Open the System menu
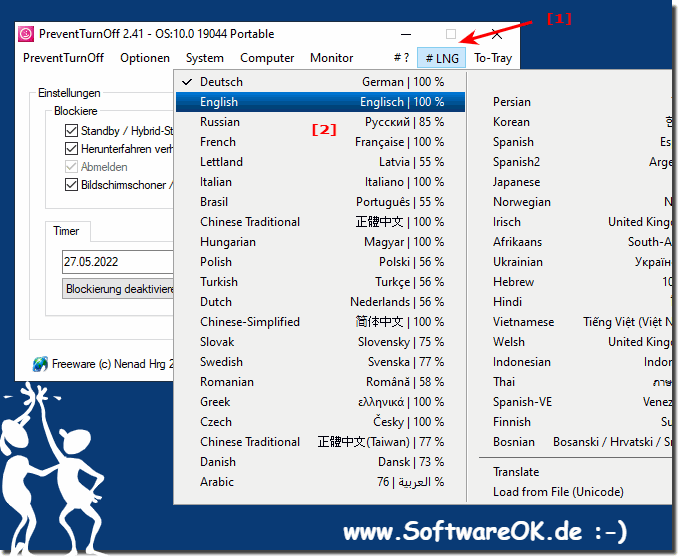 (x=205, y=58)
